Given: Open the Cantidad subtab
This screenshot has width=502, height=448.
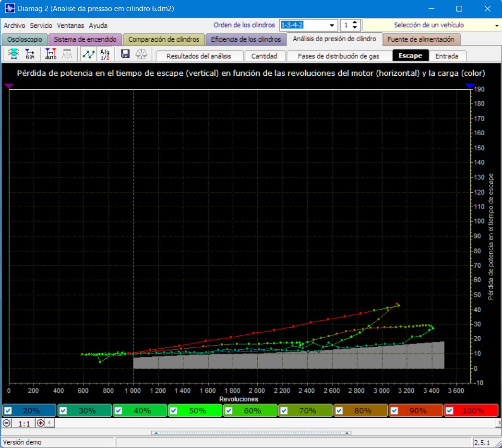Looking at the screenshot, I should [x=264, y=56].
